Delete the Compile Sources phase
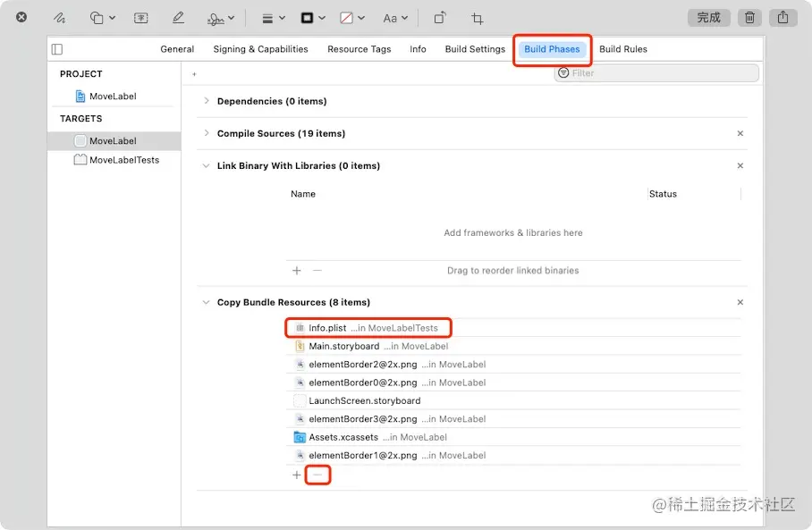The width and height of the screenshot is (812, 530). tap(740, 133)
